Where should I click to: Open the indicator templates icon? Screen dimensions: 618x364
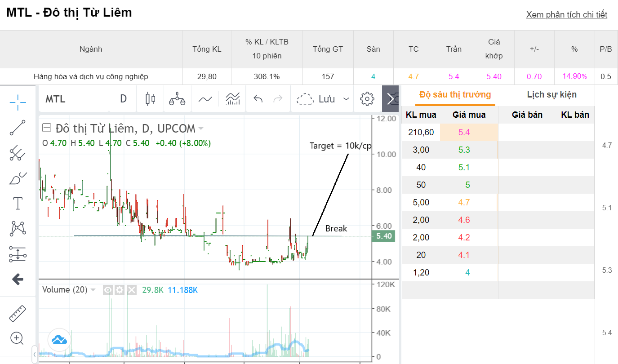[232, 99]
